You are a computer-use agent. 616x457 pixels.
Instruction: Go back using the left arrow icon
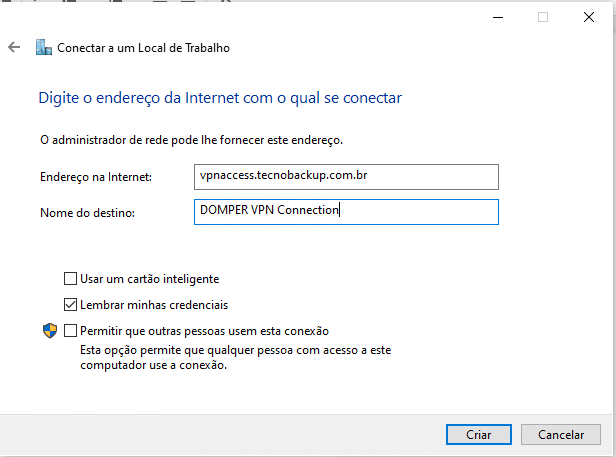[x=14, y=48]
